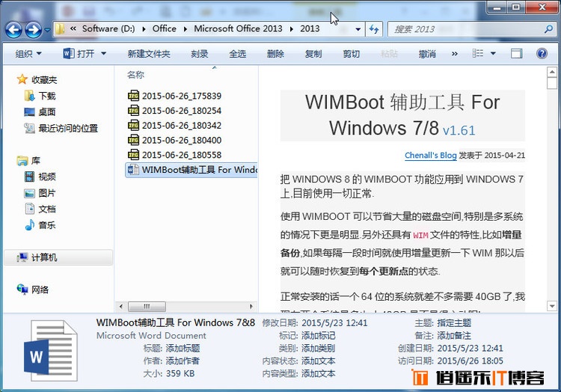Expand the arrow after Office breadcrumb
Screen dimensions: 561x392
pos(185,29)
